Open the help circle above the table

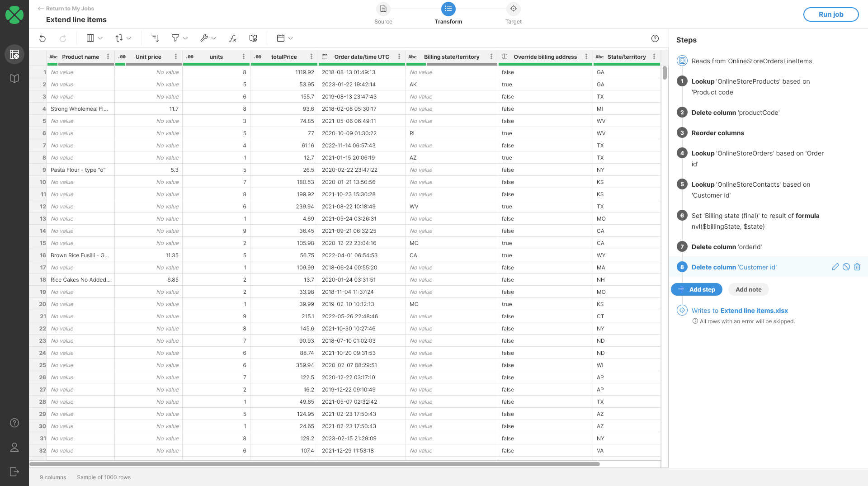coord(655,38)
